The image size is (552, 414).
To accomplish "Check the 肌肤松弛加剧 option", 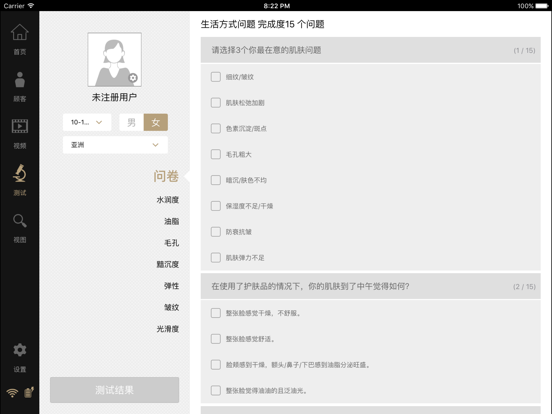I will (x=216, y=102).
